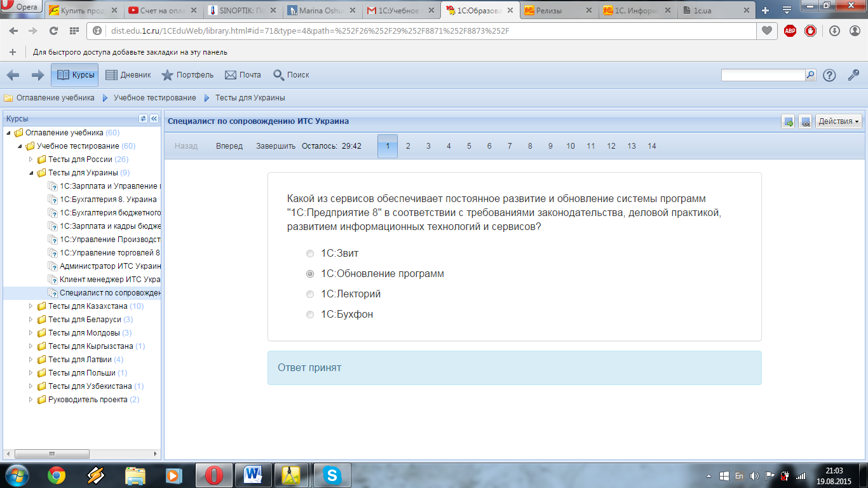Viewport: 868px width, 488px height.
Task: Click the red stop-hand extension icon
Action: 810,30
